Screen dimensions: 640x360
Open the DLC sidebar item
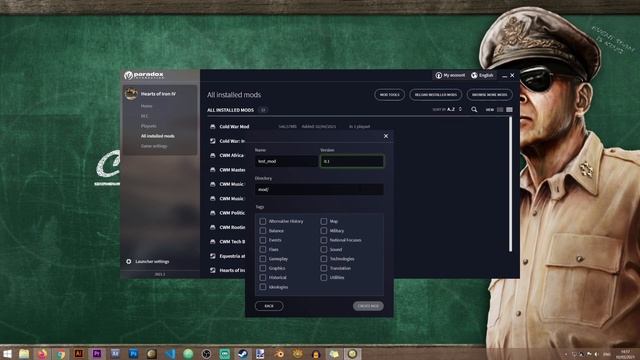[x=144, y=116]
